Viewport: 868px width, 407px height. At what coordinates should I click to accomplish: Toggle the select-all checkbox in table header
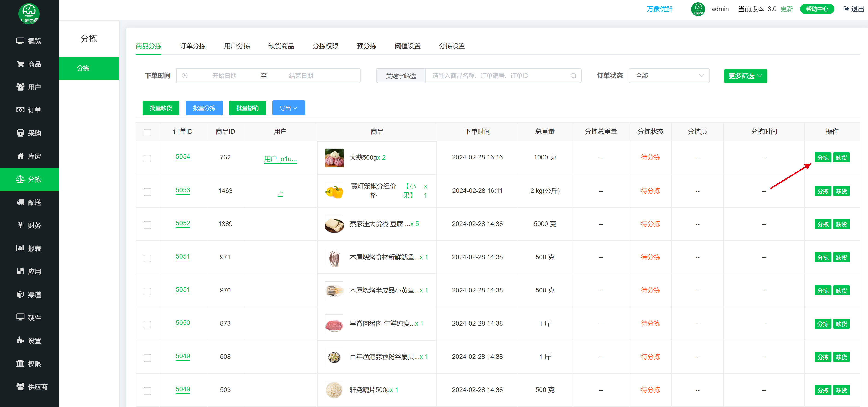(147, 132)
